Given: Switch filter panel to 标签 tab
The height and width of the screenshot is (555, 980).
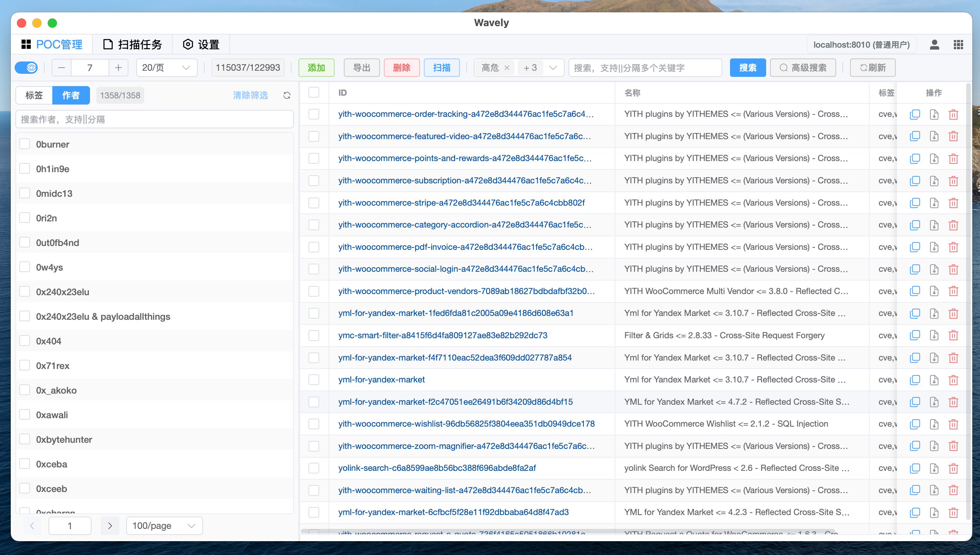Looking at the screenshot, I should click(34, 95).
